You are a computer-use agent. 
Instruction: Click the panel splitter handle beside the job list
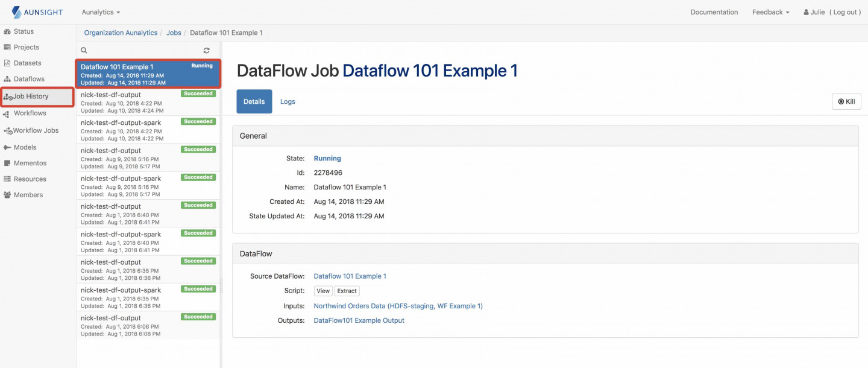click(x=221, y=285)
